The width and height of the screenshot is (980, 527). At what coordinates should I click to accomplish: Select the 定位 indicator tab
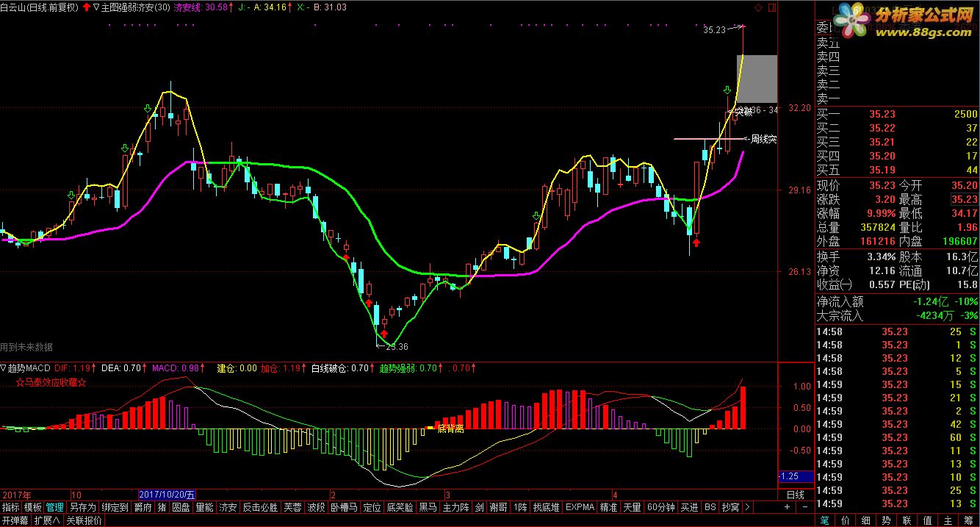tap(372, 507)
